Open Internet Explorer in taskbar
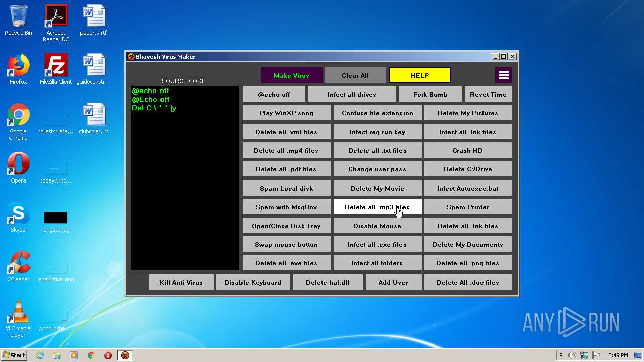This screenshot has width=644, height=362. [x=40, y=355]
